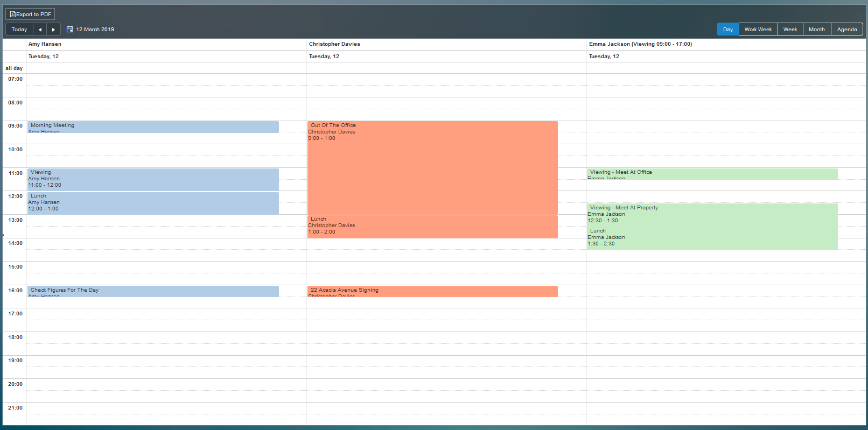Open the 12 March 2019 date selector
This screenshot has height=430, width=868.
[x=95, y=30]
